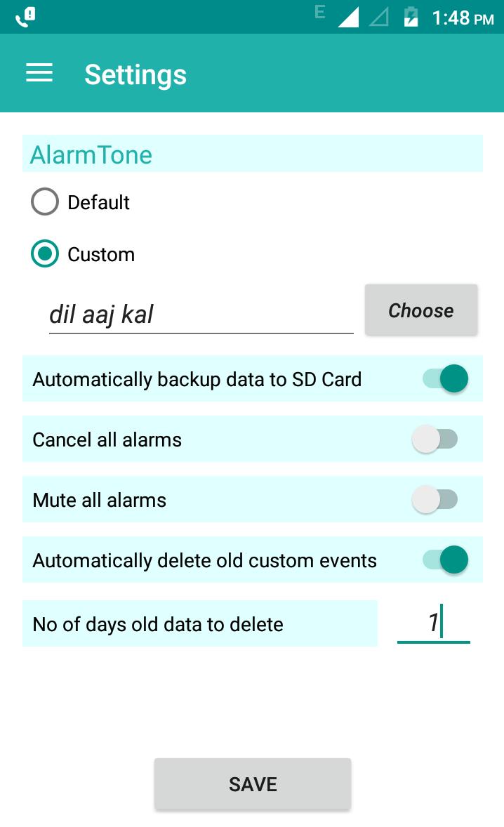Turn on Mute all alarms
The width and height of the screenshot is (504, 827).
435,499
